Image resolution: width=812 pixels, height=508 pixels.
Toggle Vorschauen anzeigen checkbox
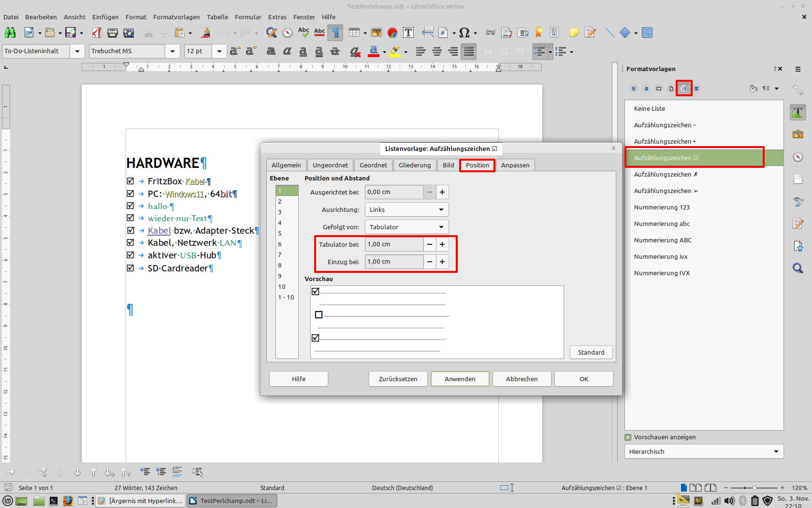point(628,437)
